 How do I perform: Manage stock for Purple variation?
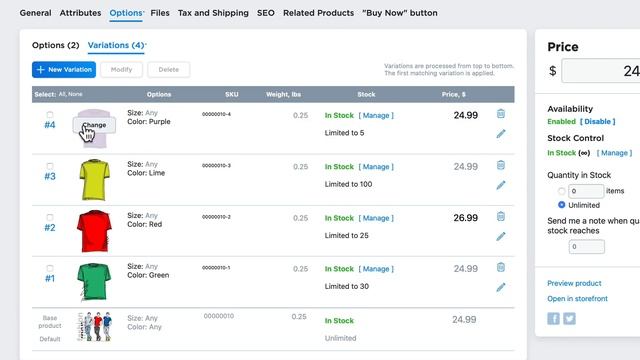[376, 116]
